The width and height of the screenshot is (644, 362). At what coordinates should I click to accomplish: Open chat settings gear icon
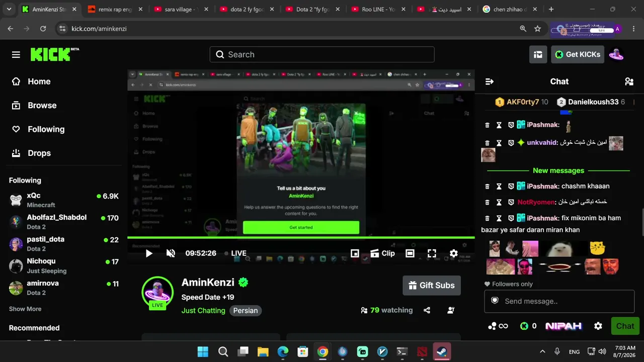coord(598,326)
